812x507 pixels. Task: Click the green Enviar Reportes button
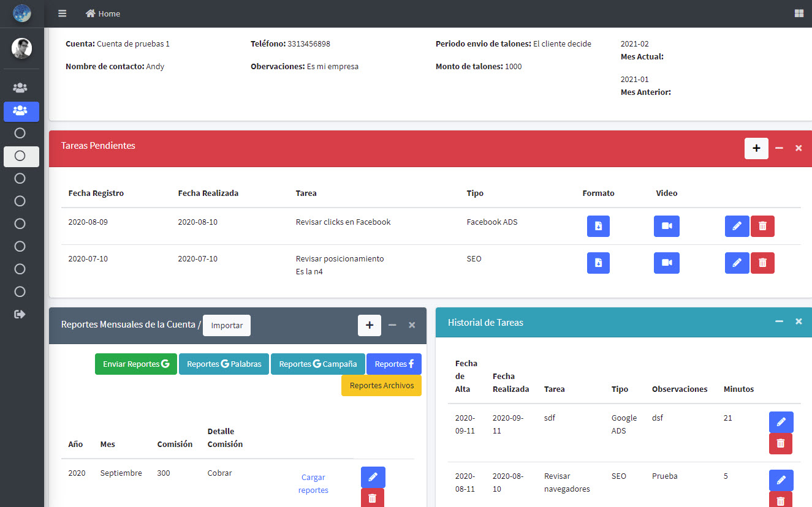[135, 364]
